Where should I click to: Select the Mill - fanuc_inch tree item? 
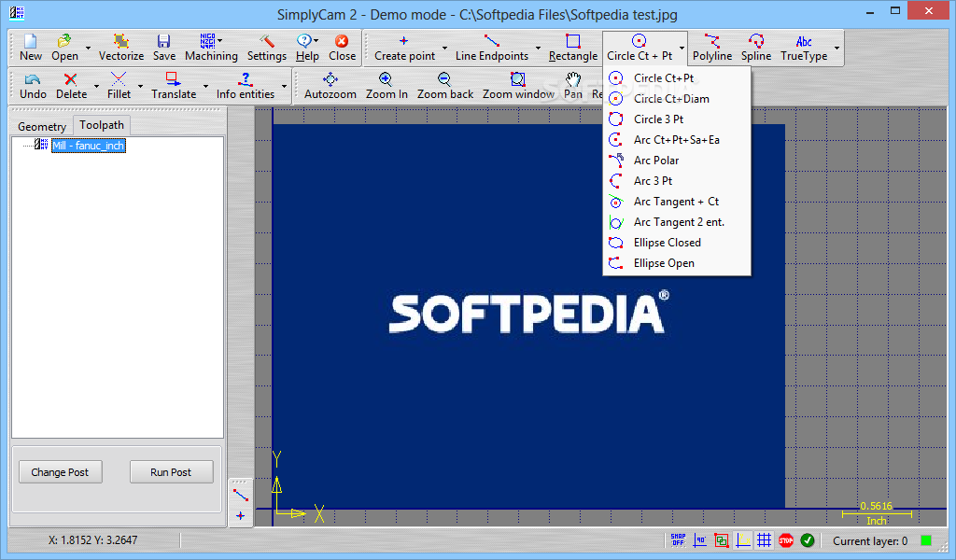[89, 146]
